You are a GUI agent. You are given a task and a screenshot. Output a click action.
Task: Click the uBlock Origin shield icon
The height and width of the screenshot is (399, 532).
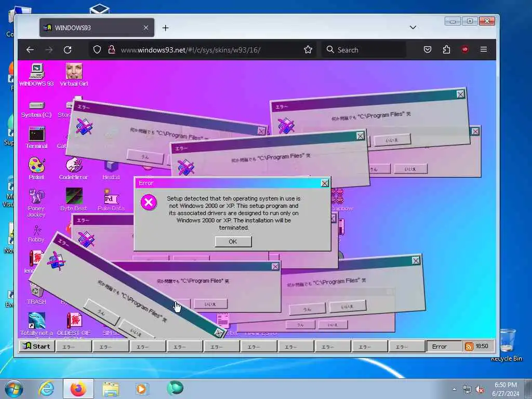pos(465,49)
